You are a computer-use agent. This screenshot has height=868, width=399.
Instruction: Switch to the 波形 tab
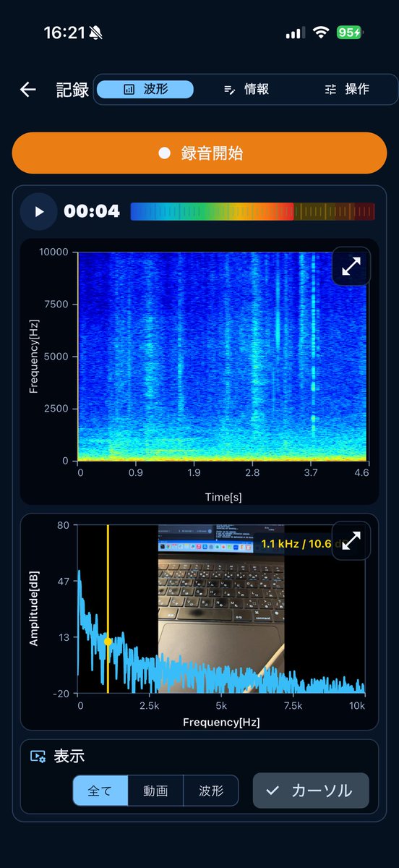tap(145, 89)
